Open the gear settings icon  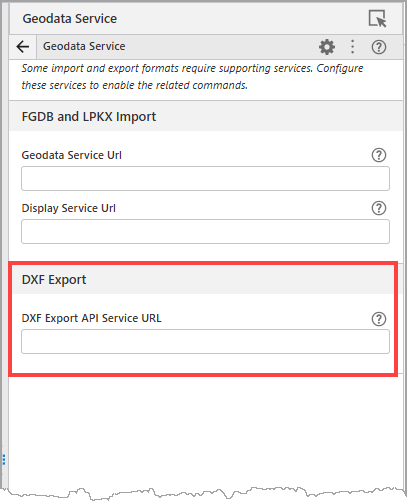tap(327, 47)
